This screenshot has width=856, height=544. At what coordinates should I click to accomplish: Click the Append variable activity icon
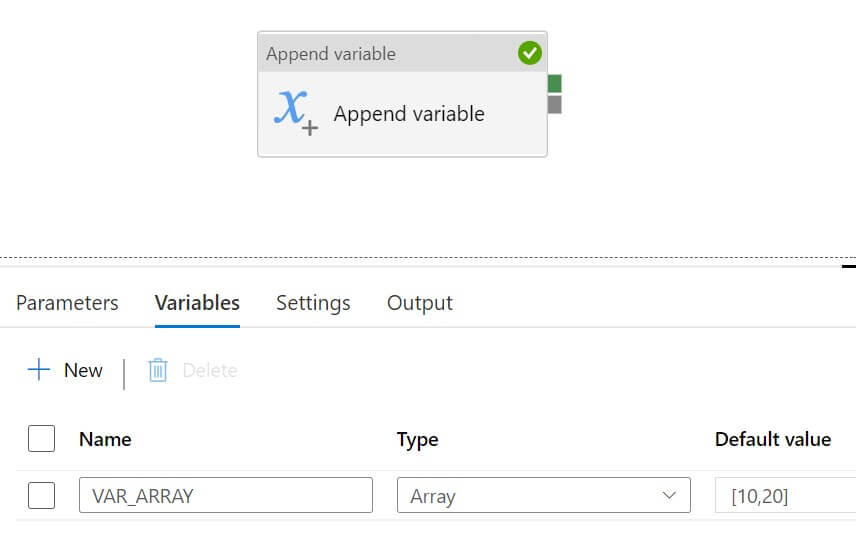(295, 112)
